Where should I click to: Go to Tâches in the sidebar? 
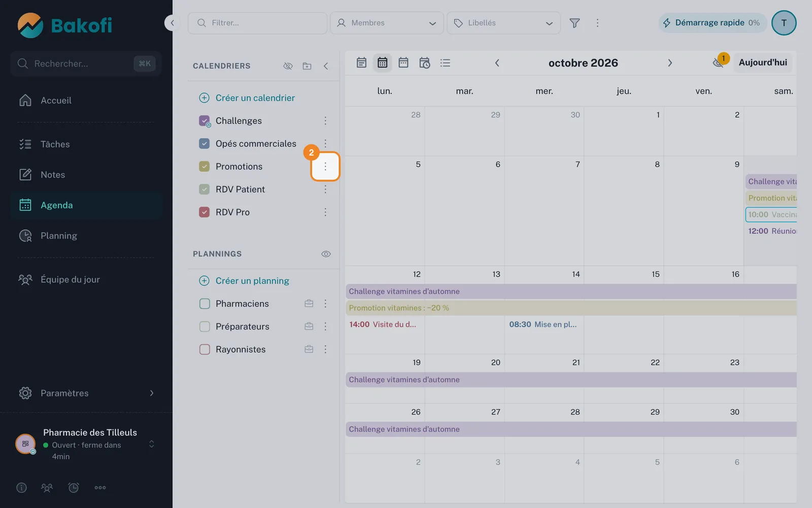(86, 144)
